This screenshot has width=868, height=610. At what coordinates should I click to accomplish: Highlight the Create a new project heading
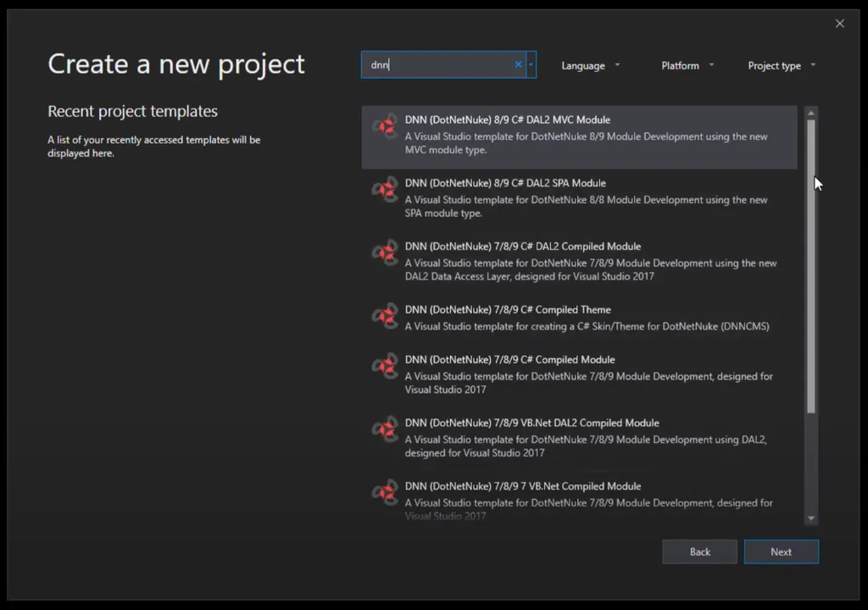tap(175, 64)
